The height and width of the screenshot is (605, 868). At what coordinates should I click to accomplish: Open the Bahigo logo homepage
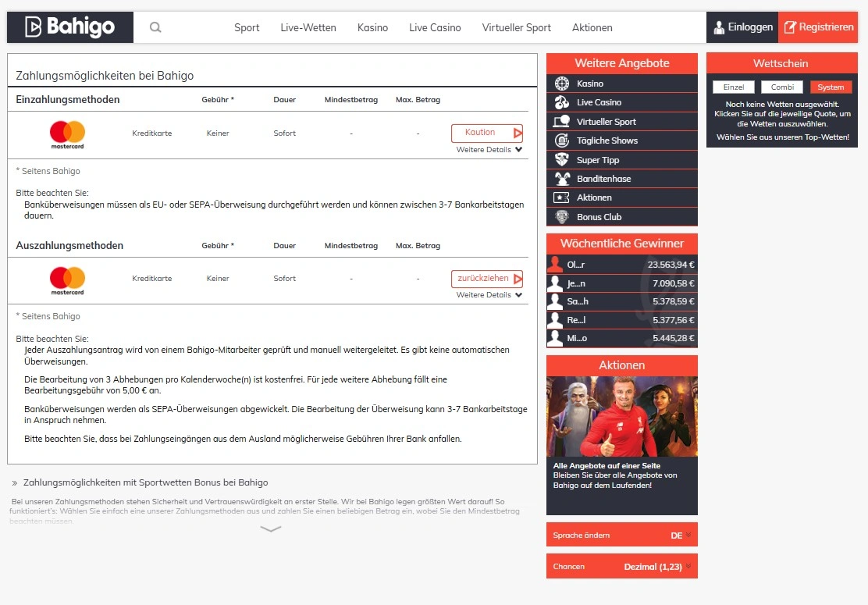(69, 27)
